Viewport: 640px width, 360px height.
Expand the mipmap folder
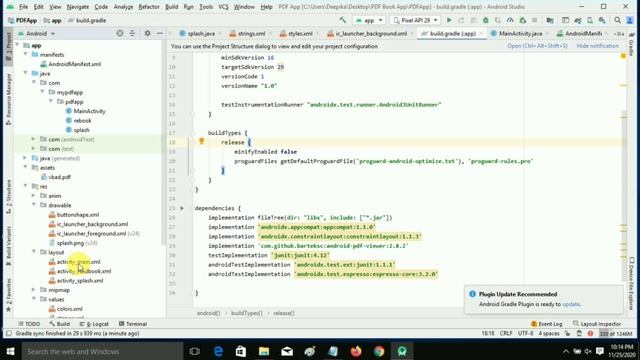34,290
